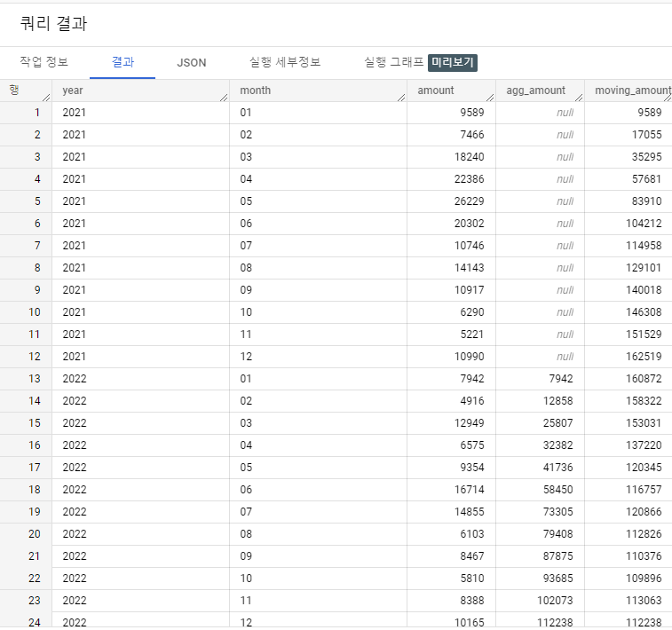Open the 실행 세부정보 tab
The image size is (672, 630).
285,62
